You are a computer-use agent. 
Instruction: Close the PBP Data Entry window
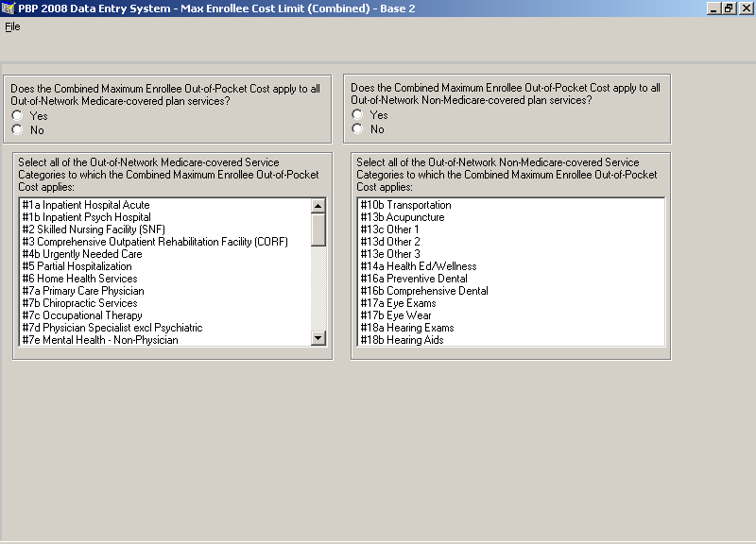746,8
